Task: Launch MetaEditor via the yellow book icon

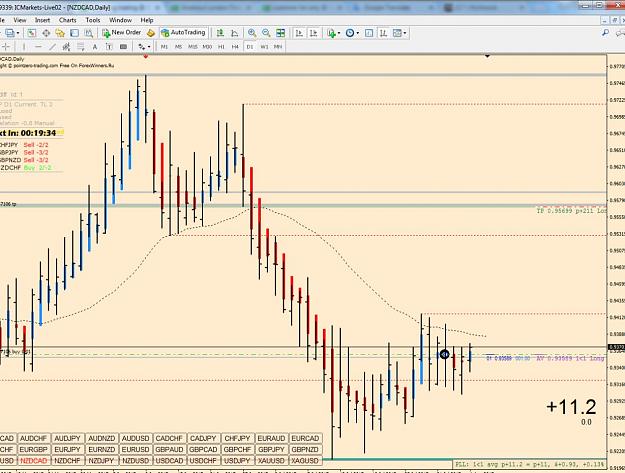Action: (x=151, y=33)
